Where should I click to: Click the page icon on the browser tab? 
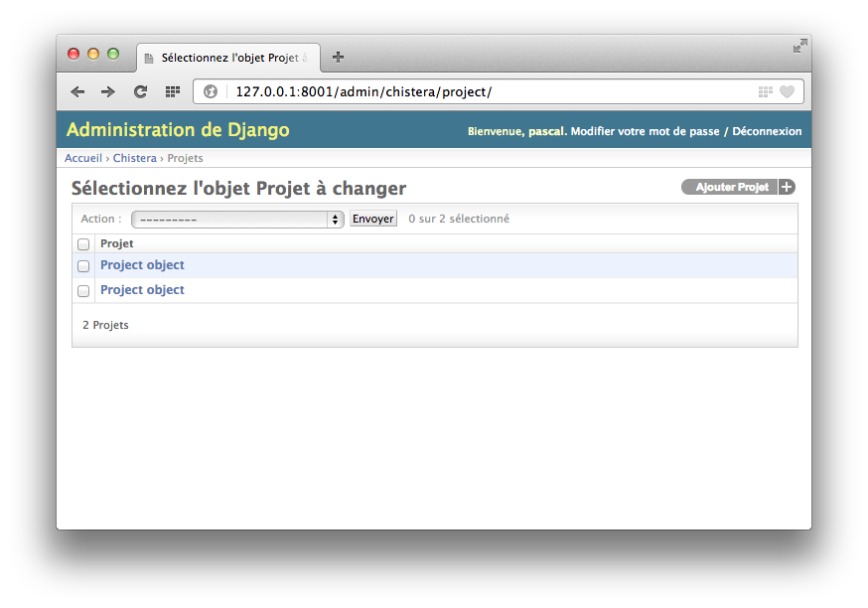tap(148, 59)
